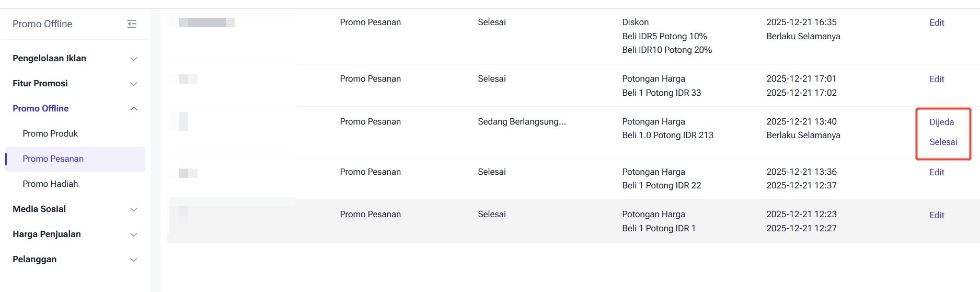980x292 pixels.
Task: Select the Promo Pesanan menu item
Action: coord(53,159)
